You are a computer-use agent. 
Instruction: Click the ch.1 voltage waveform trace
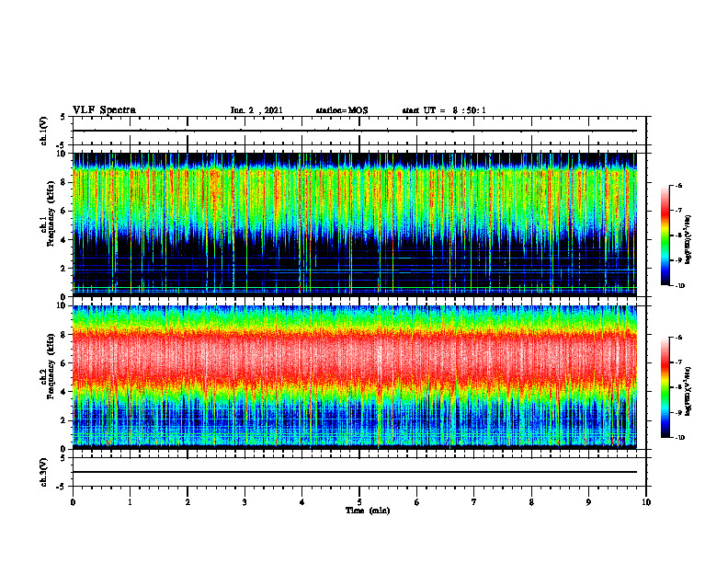tap(355, 131)
